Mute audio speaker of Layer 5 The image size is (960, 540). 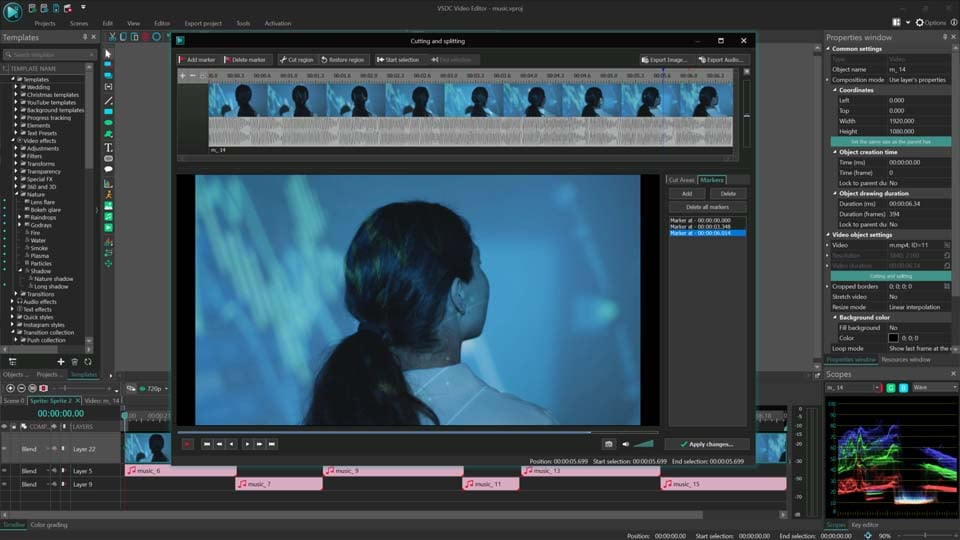54,471
